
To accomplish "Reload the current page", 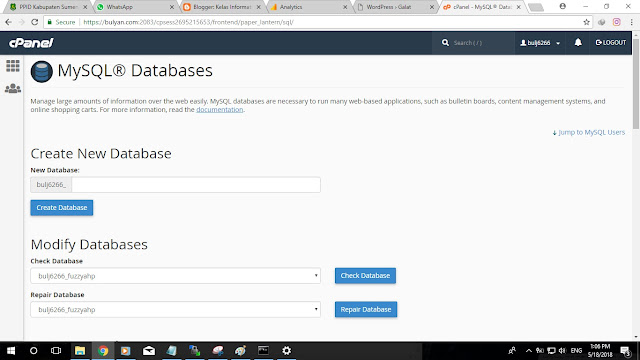I will click(x=35, y=22).
